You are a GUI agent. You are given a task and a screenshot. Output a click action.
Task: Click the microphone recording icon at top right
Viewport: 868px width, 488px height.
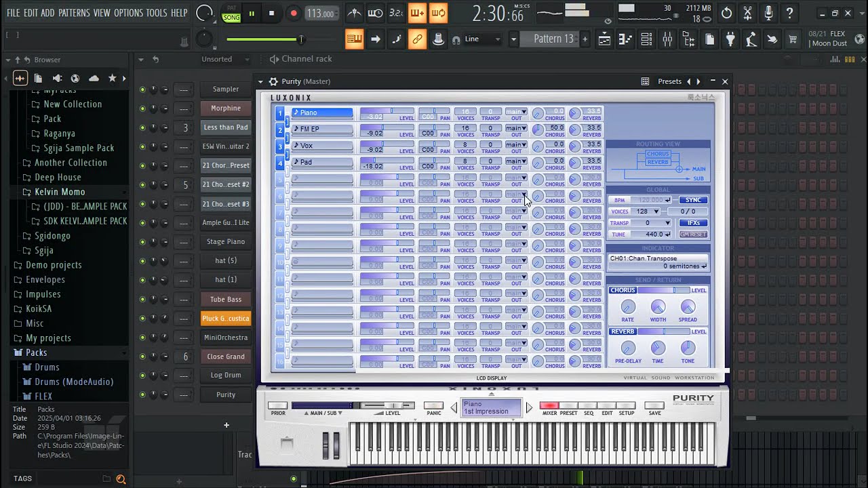point(768,13)
